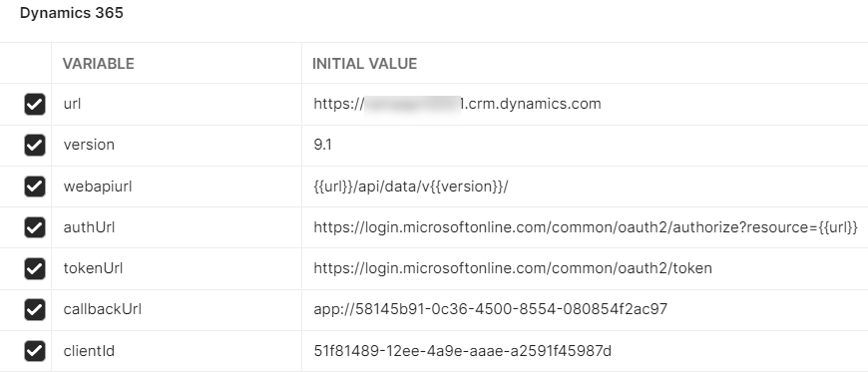
Task: Toggle the version variable checkbox
Action: (34, 145)
